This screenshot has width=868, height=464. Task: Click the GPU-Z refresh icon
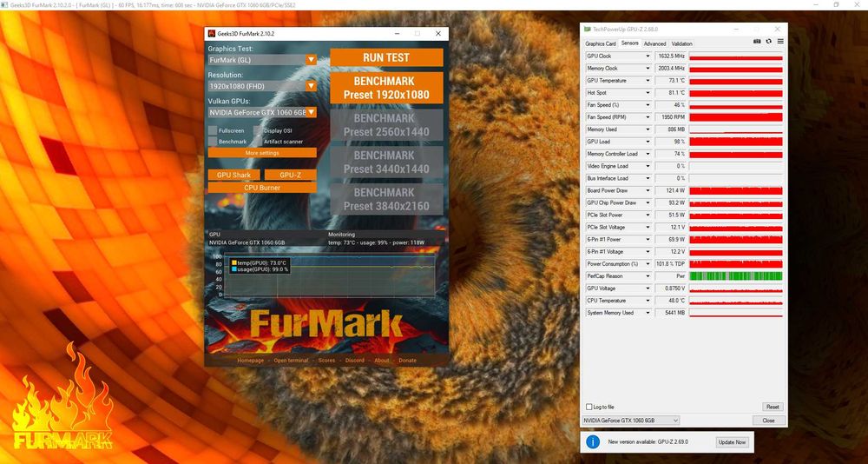click(x=769, y=42)
